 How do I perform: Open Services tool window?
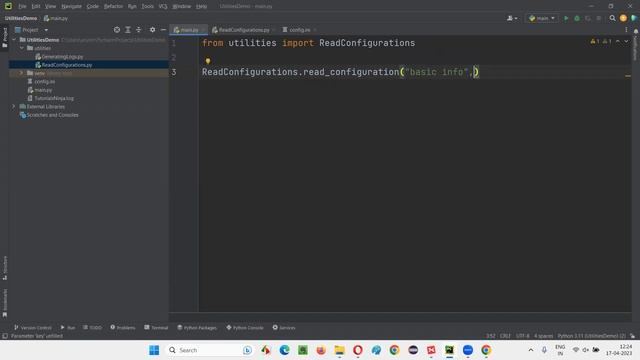coord(284,327)
